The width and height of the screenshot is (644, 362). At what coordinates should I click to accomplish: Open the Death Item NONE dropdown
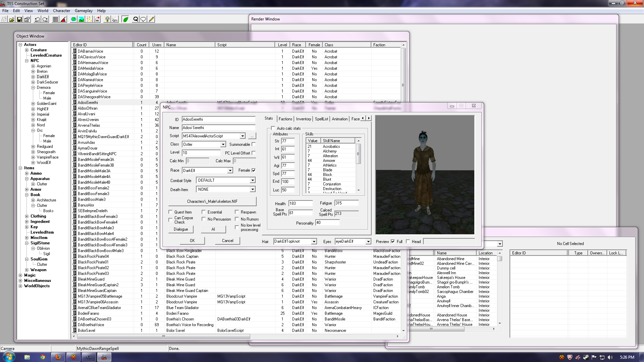click(253, 189)
